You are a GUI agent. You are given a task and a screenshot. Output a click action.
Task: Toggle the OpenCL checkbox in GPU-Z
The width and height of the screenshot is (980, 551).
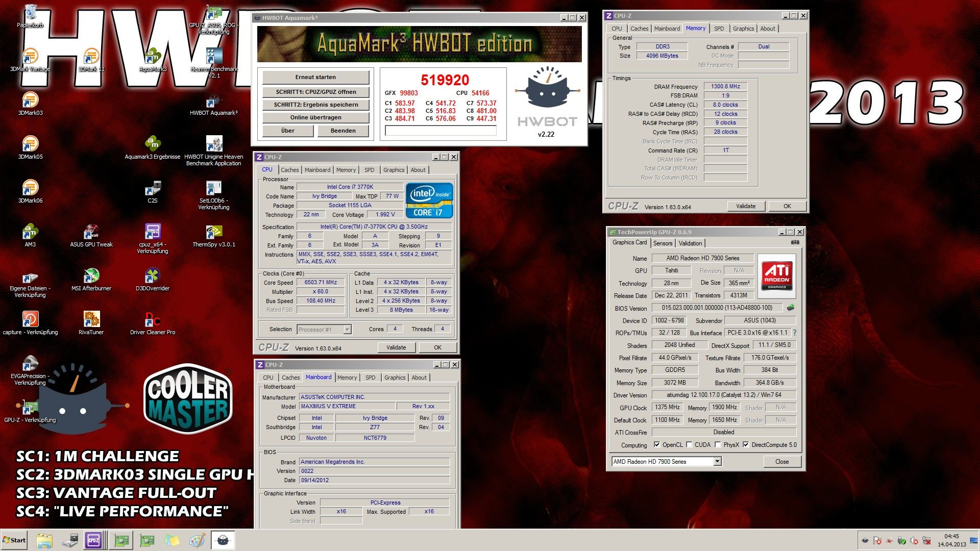[x=657, y=444]
